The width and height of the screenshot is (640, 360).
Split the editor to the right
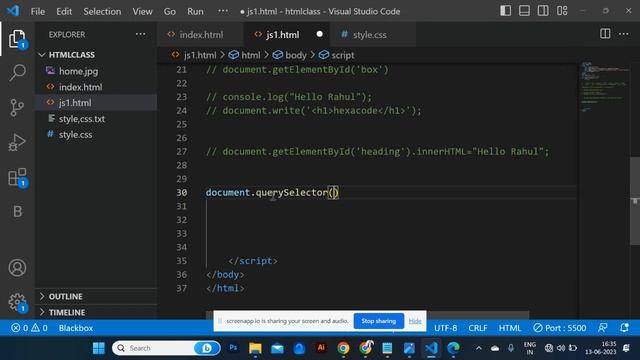pos(605,34)
